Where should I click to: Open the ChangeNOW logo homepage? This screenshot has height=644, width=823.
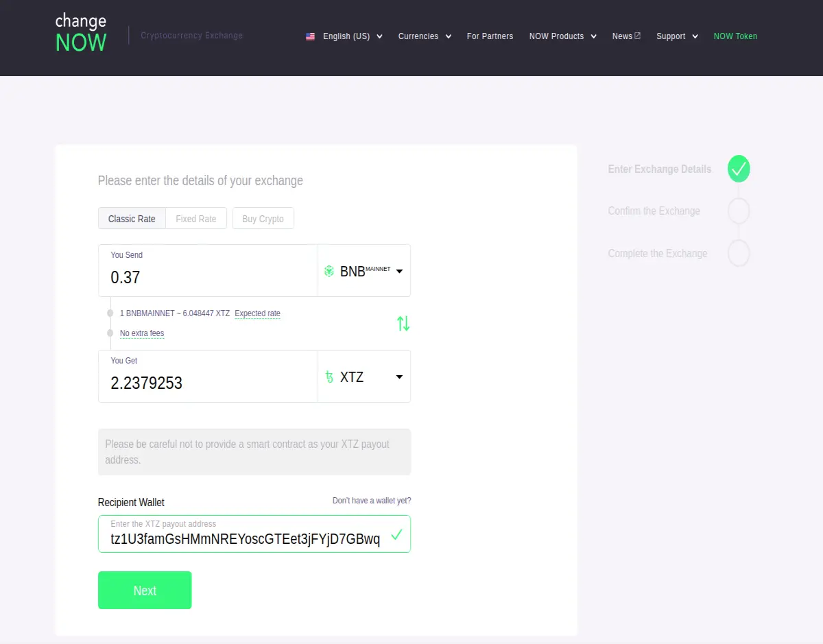[81, 34]
